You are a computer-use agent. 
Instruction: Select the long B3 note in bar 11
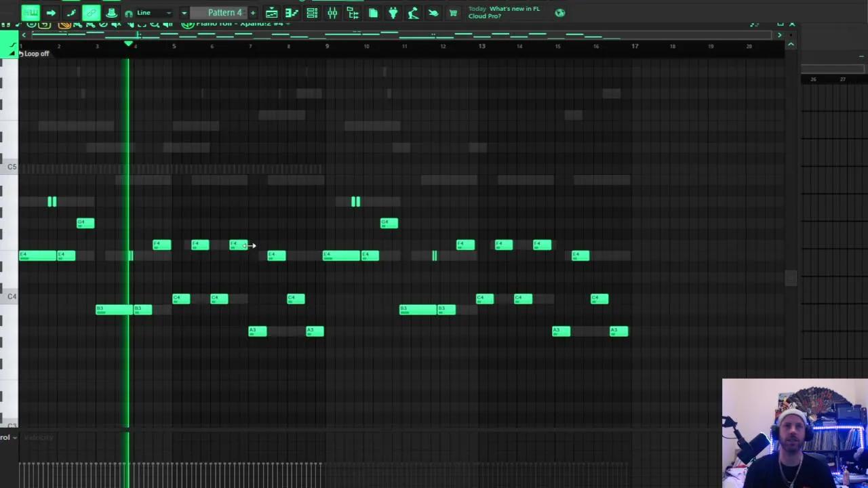click(418, 310)
